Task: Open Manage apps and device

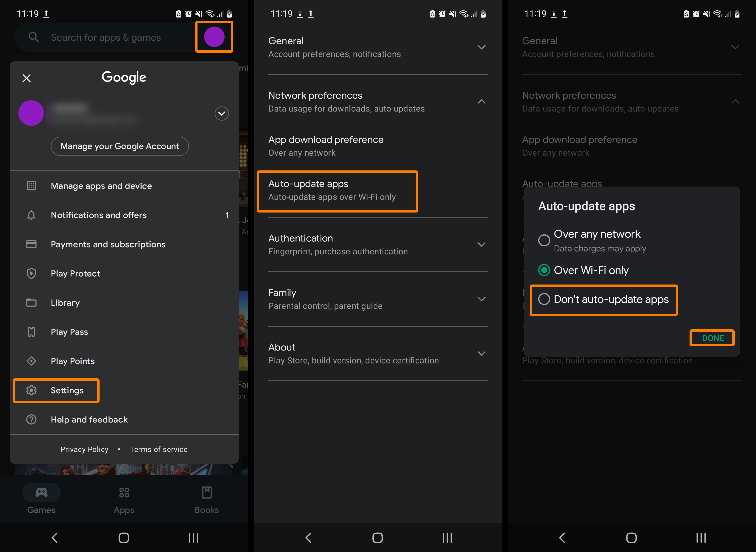Action: click(x=101, y=186)
